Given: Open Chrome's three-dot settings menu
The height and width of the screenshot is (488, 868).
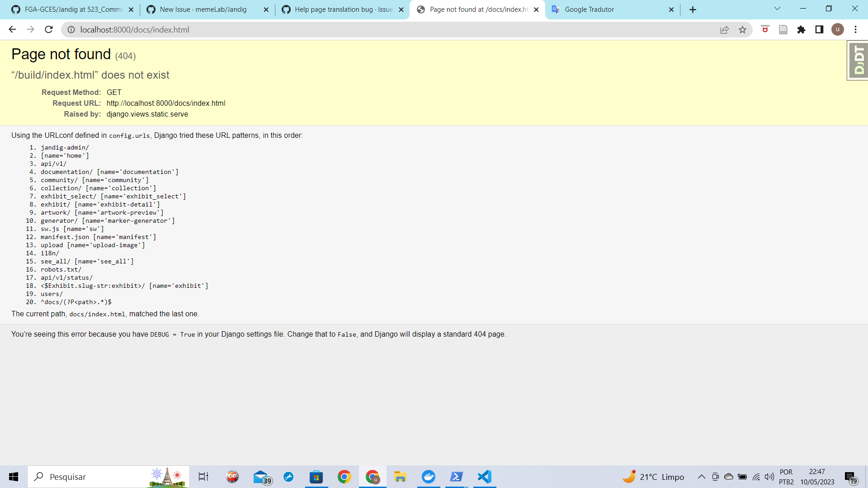Looking at the screenshot, I should pos(855,29).
